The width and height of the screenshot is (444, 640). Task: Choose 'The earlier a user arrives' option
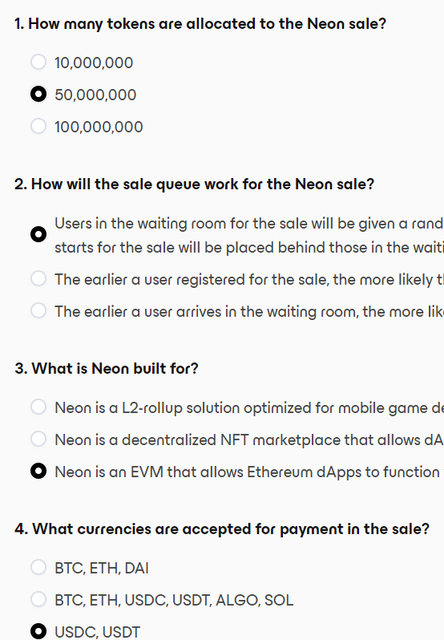tap(38, 311)
